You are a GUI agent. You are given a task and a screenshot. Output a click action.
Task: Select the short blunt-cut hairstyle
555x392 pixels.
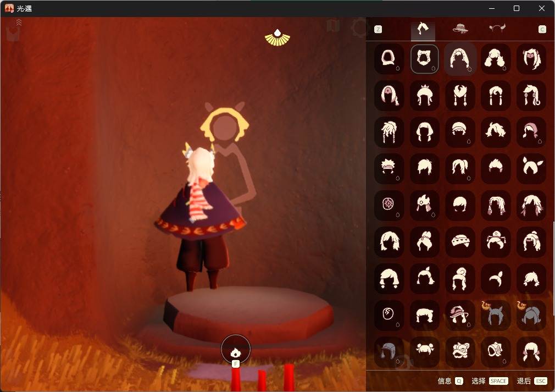click(x=425, y=315)
